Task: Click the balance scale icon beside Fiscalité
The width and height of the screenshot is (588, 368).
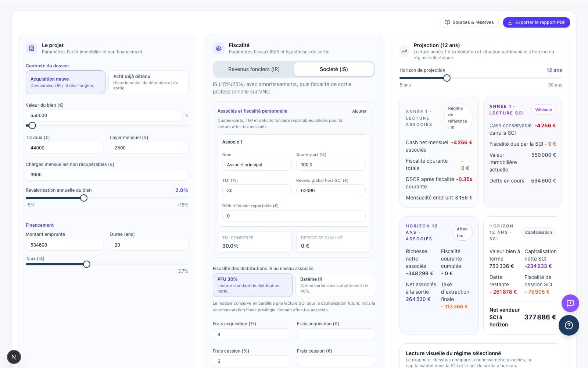Action: click(x=219, y=48)
